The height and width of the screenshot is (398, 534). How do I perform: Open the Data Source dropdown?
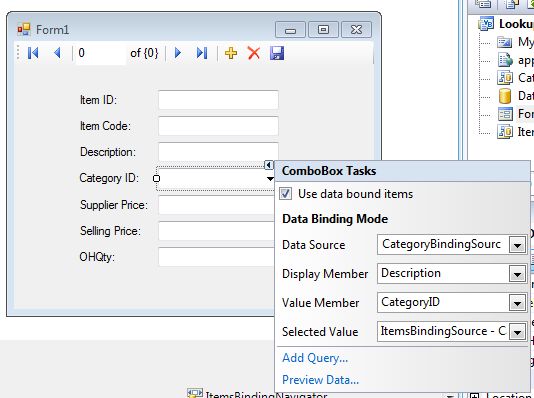point(517,245)
